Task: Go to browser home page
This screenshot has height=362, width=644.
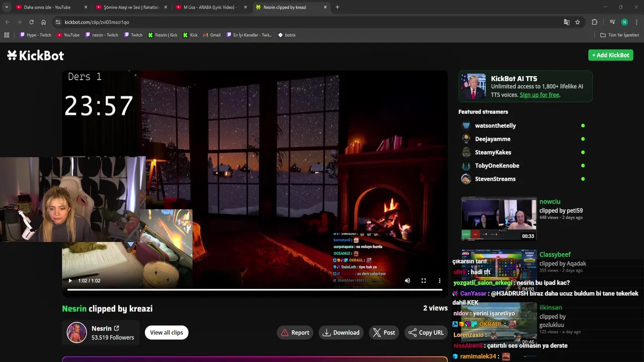Action: point(44,22)
